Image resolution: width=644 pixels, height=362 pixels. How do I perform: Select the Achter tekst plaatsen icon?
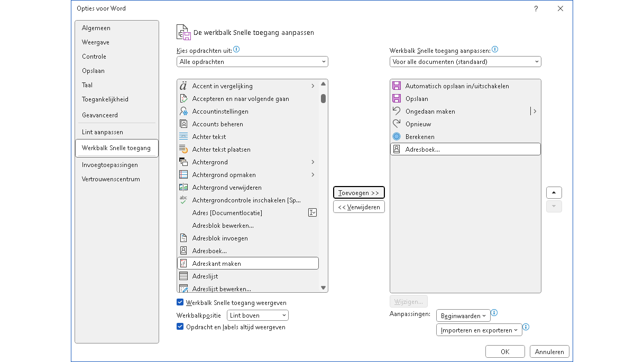[183, 150]
